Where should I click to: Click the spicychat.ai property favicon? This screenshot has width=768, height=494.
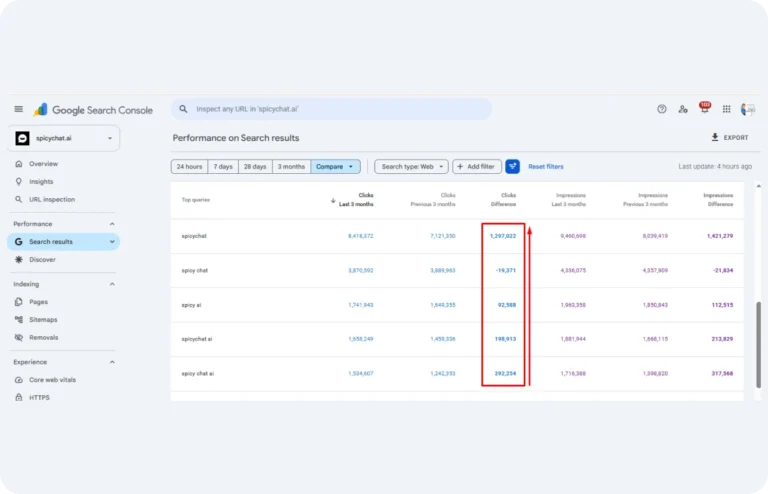pyautogui.click(x=22, y=138)
